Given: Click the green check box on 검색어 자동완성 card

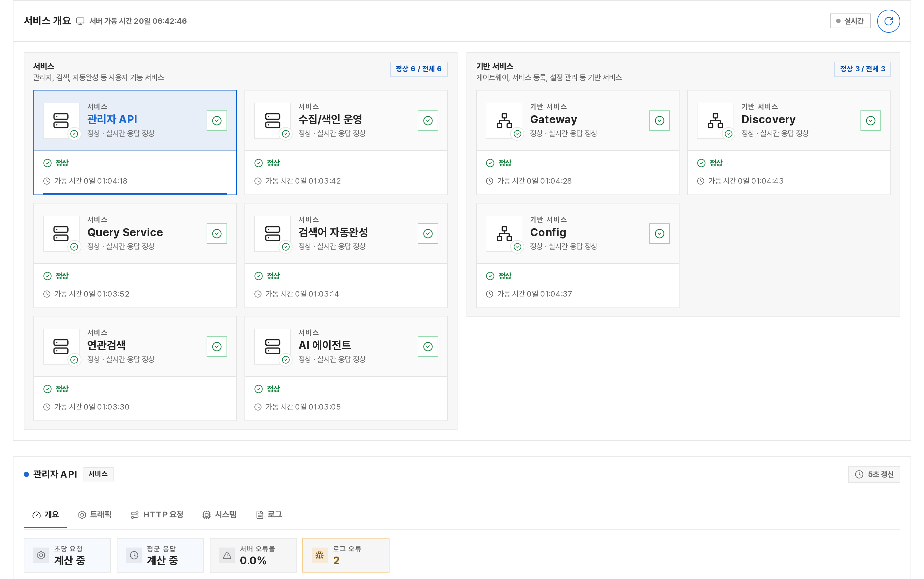Looking at the screenshot, I should pos(428,234).
